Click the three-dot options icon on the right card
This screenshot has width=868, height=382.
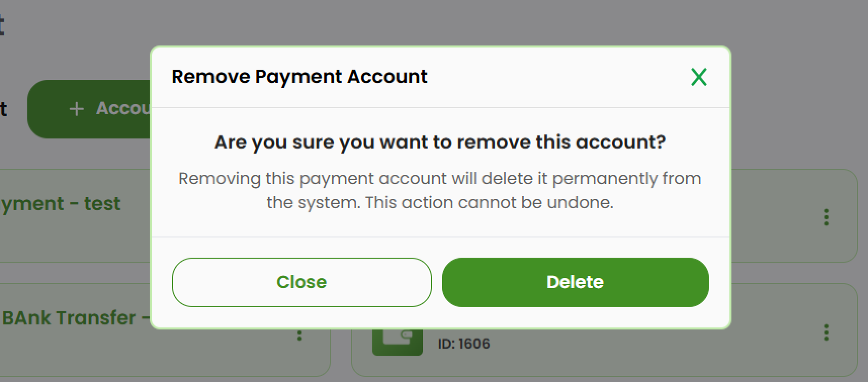tap(826, 218)
